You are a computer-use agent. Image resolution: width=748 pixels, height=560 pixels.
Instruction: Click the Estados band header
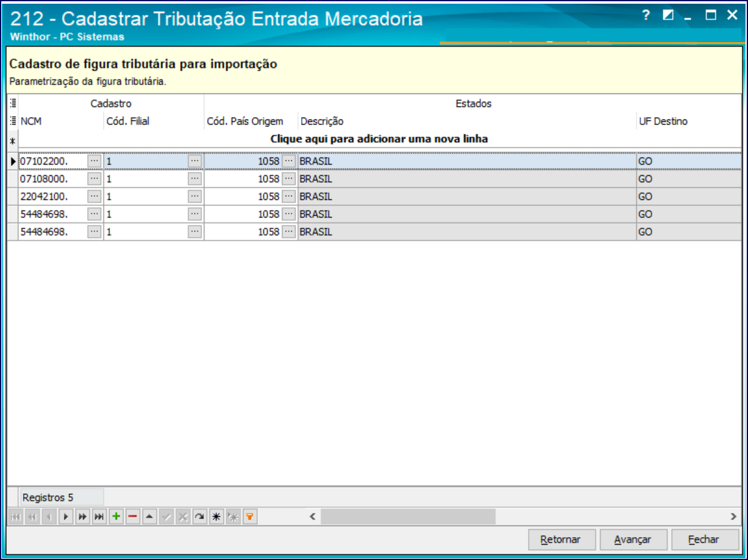473,103
